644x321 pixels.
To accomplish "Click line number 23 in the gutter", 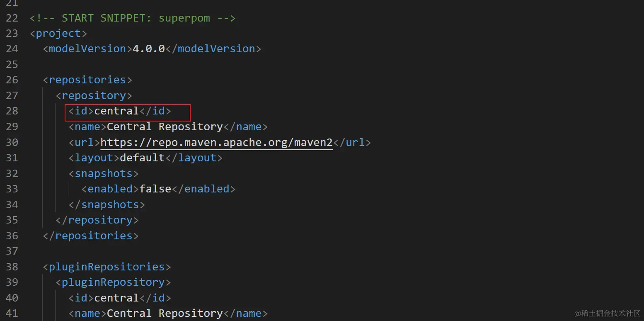I will click(x=12, y=33).
